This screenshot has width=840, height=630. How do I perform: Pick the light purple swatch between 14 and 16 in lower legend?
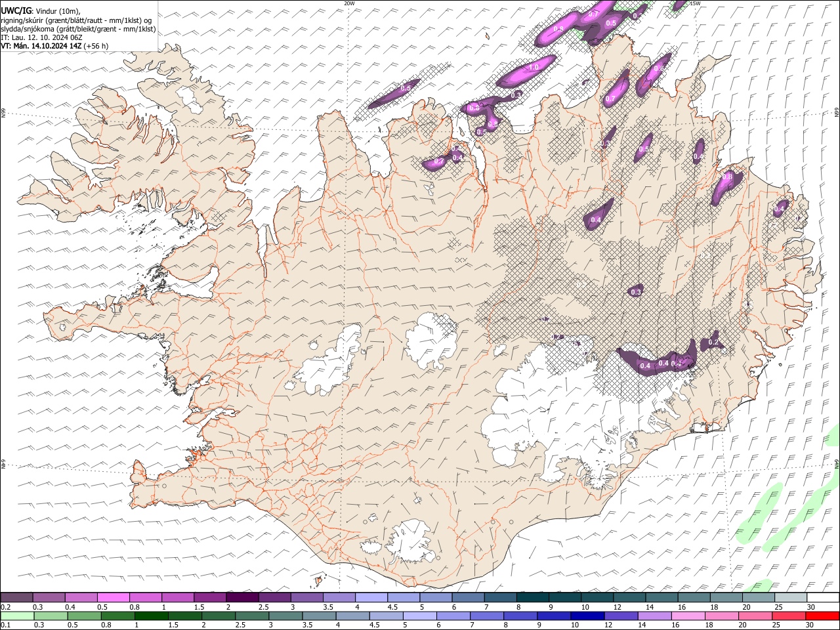654,616
